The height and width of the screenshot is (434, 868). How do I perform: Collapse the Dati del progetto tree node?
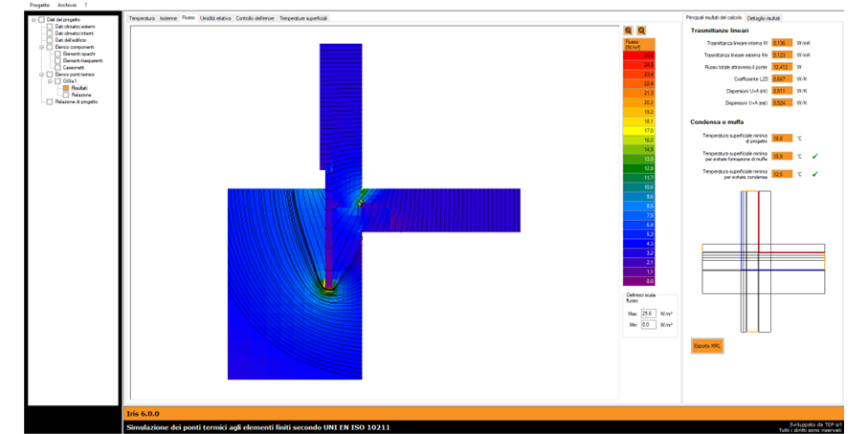tap(33, 20)
